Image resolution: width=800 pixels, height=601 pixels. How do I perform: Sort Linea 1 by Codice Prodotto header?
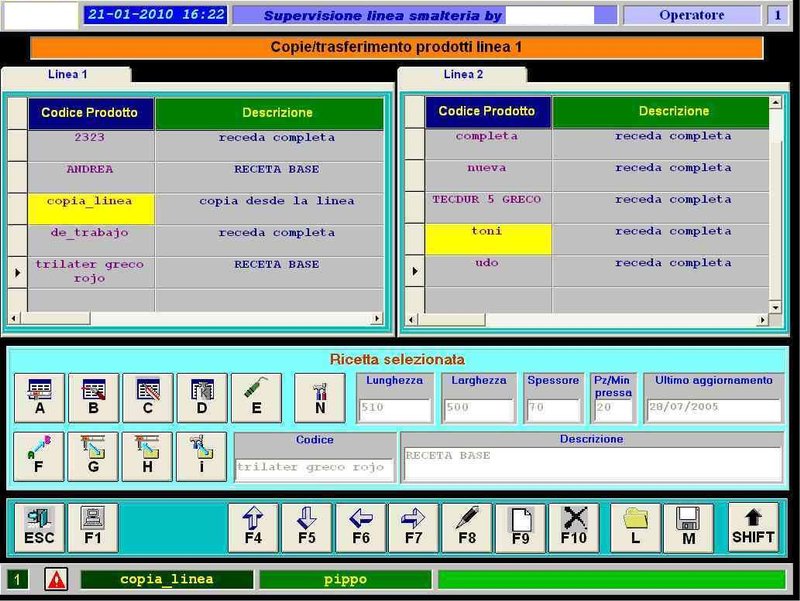pos(90,113)
